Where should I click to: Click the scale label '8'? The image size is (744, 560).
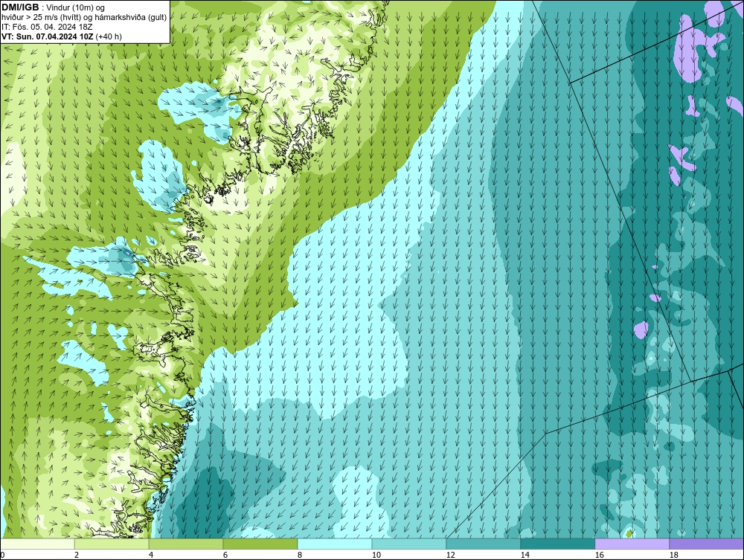click(300, 555)
